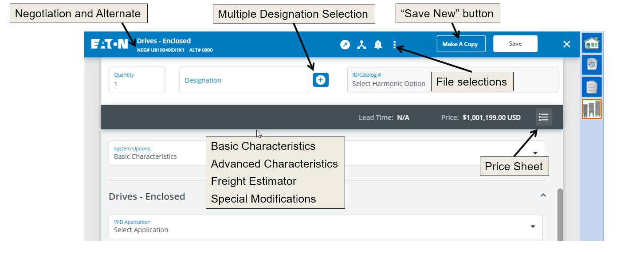Open the three-dot file selections menu
The width and height of the screenshot is (644, 254).
coord(394,44)
